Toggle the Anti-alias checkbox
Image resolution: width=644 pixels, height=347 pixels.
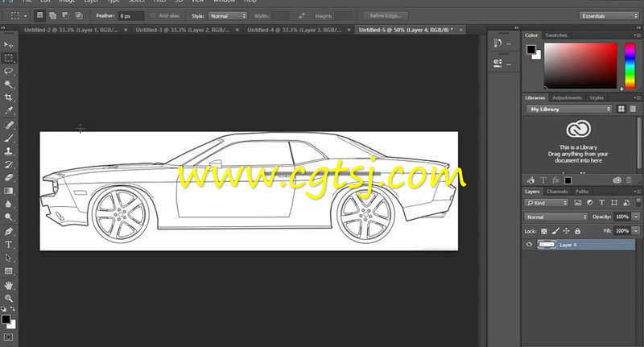[x=153, y=16]
